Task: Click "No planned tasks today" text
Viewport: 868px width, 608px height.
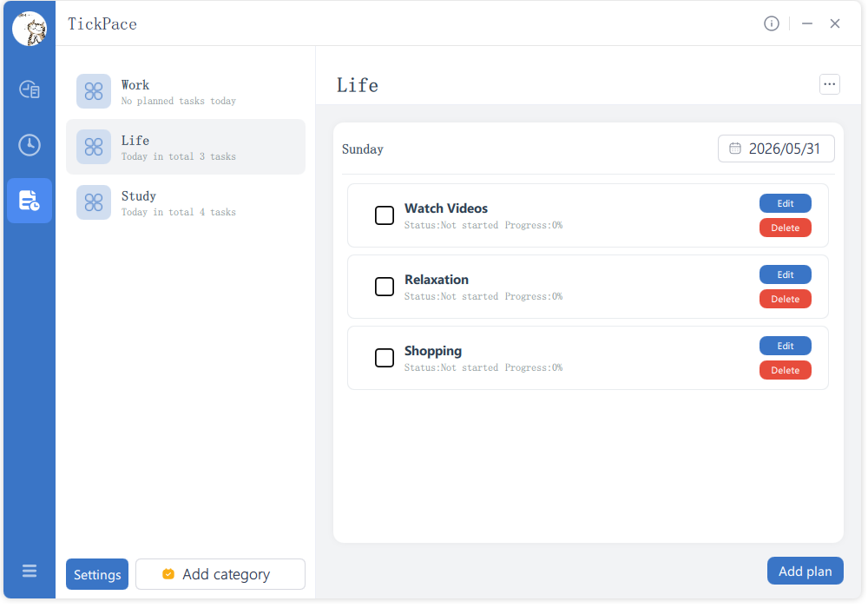Action: [x=179, y=101]
